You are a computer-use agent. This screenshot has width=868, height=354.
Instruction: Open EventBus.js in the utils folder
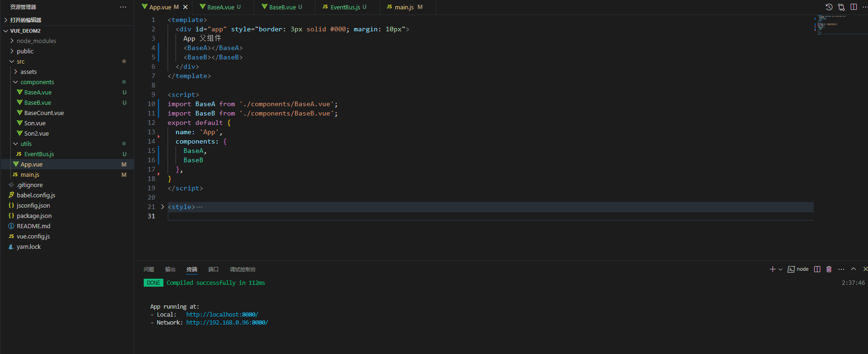click(x=67, y=154)
